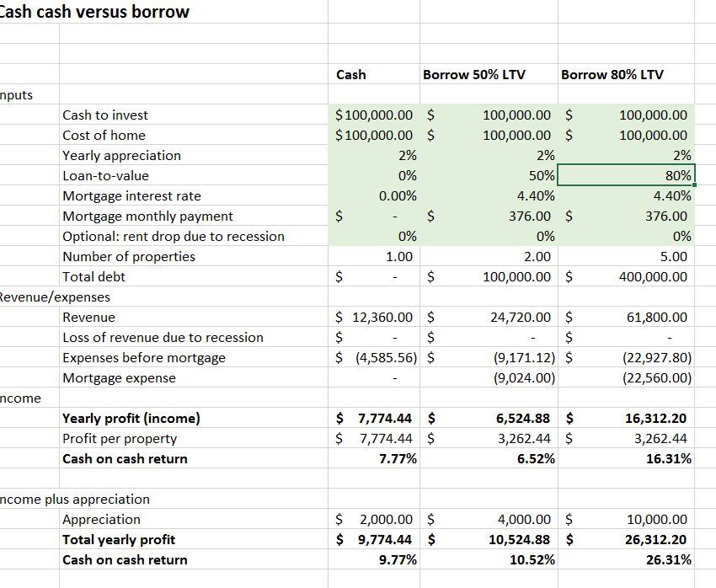The image size is (716, 588).
Task: Select the title cell Cash versus borrow
Action: pyautogui.click(x=94, y=12)
